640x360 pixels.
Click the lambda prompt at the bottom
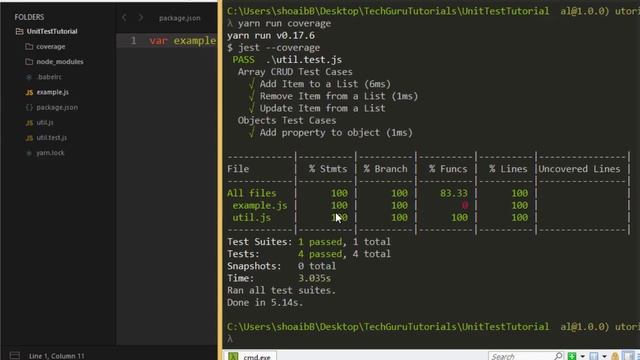[230, 339]
